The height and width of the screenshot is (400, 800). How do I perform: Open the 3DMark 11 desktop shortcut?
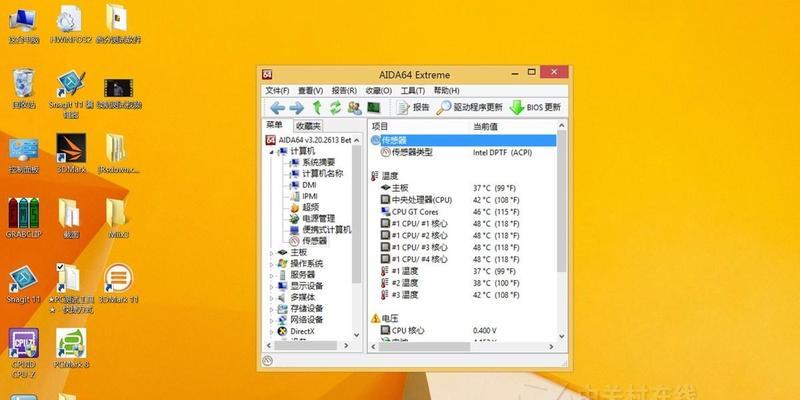(x=118, y=283)
